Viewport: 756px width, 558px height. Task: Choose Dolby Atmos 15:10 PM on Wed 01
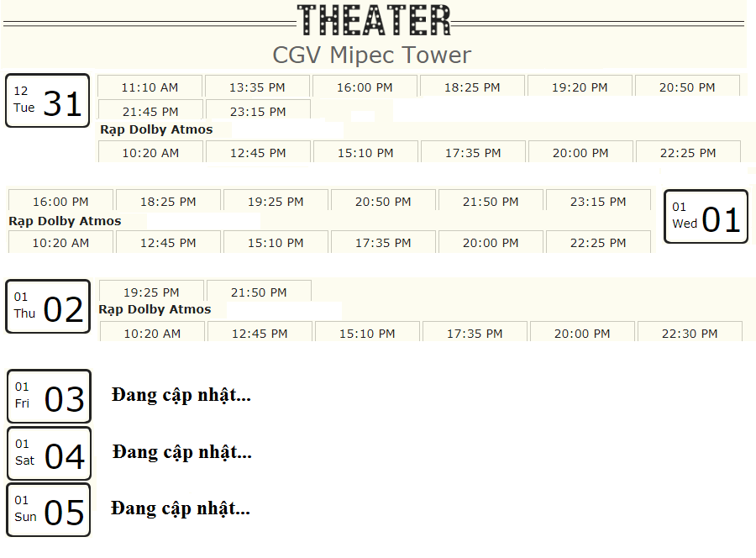point(276,242)
